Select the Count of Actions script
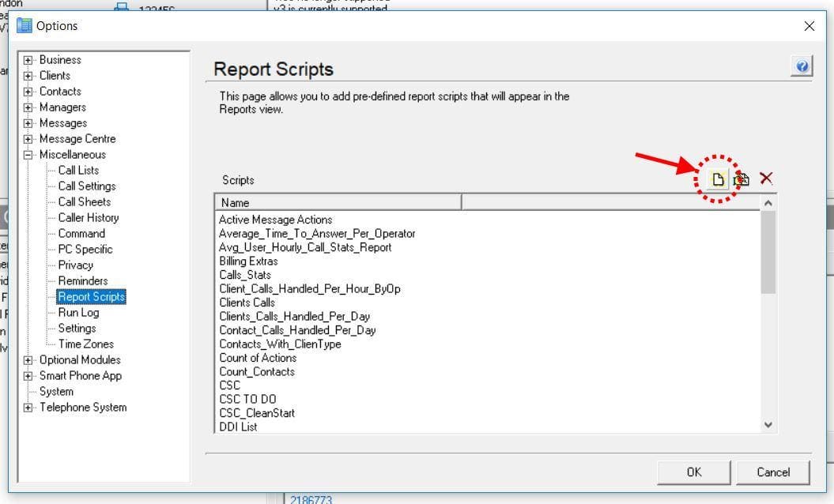This screenshot has height=504, width=834. (x=258, y=358)
